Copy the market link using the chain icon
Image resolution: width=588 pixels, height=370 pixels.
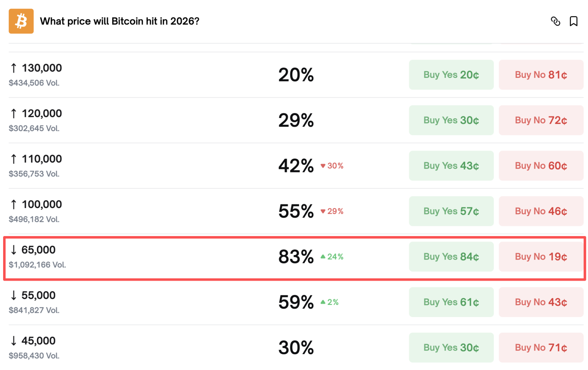tap(556, 21)
